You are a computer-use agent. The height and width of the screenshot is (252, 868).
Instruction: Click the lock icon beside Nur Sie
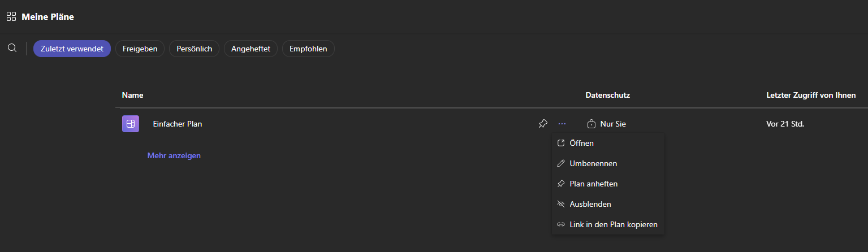(591, 124)
